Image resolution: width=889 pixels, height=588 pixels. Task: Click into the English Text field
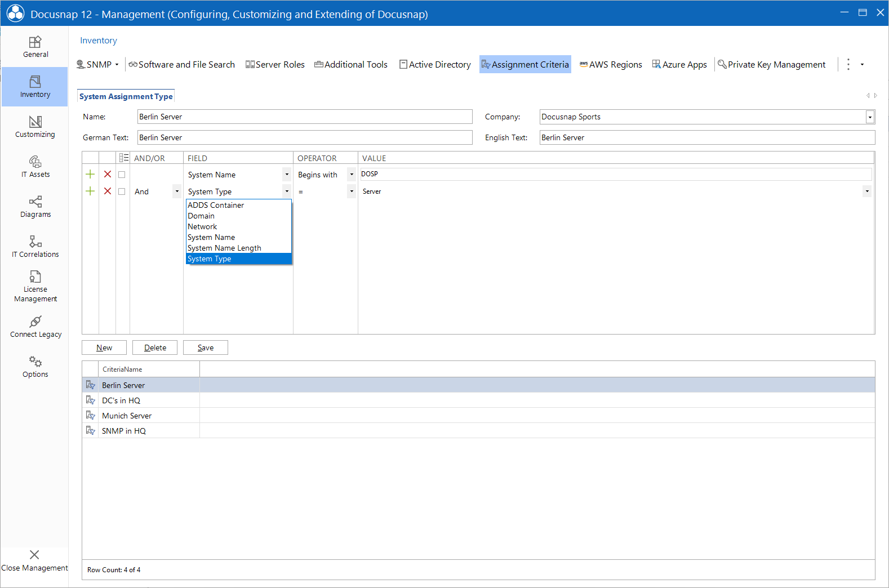tap(707, 137)
